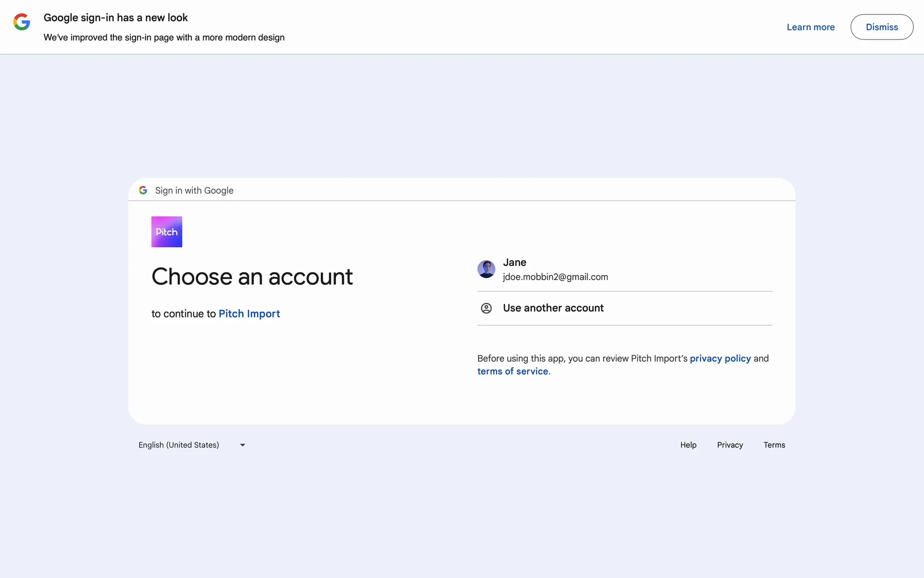924x578 pixels.
Task: Click the language dropdown arrow
Action: 243,445
